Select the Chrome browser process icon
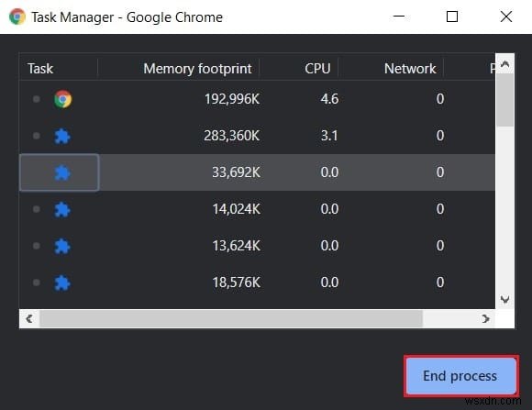The width and height of the screenshot is (532, 410). tap(62, 99)
